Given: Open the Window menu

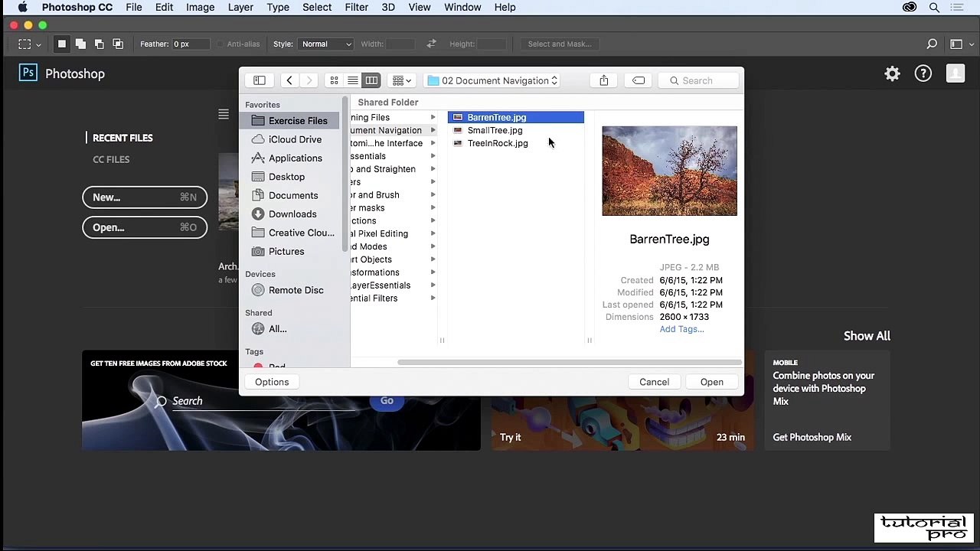Looking at the screenshot, I should point(462,7).
